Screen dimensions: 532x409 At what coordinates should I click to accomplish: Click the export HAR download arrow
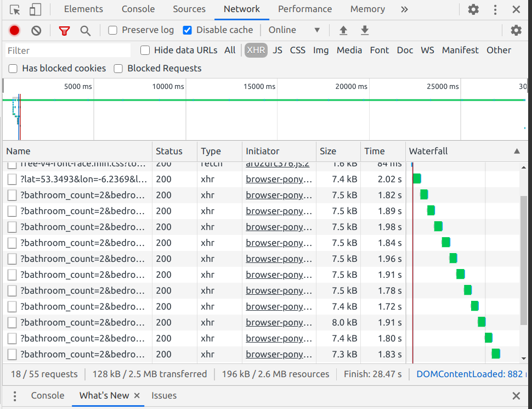(x=365, y=31)
